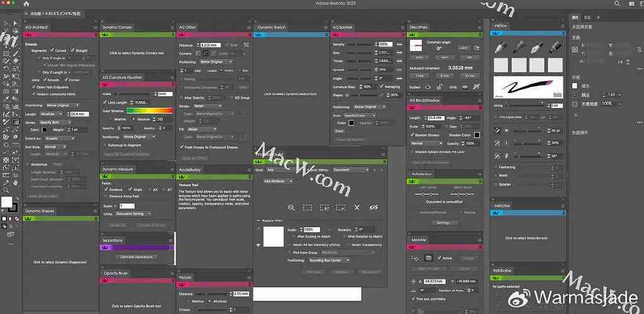
Task: Click the AG Splatter Density slider
Action: pos(360,44)
